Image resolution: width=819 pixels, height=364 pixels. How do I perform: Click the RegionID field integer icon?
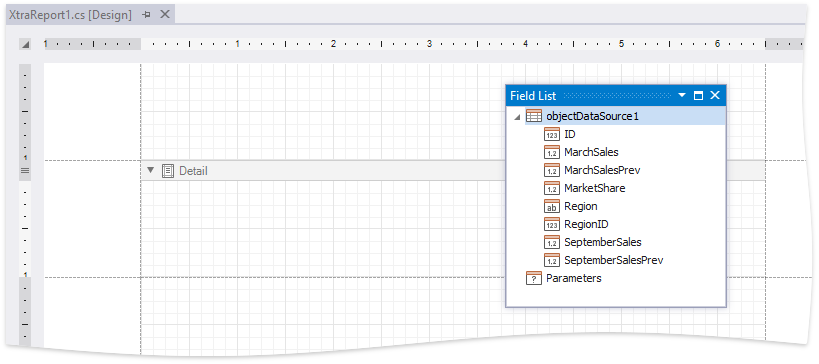[x=552, y=224]
